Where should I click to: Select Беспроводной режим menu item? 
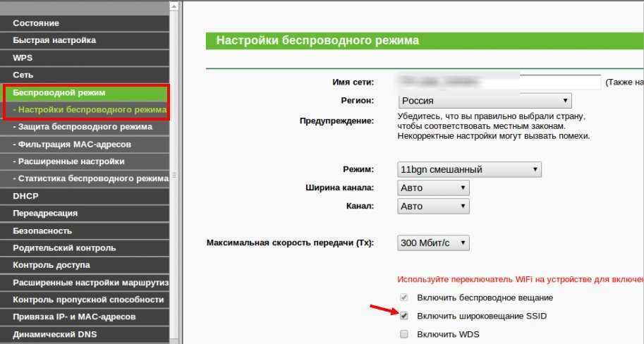pos(86,93)
